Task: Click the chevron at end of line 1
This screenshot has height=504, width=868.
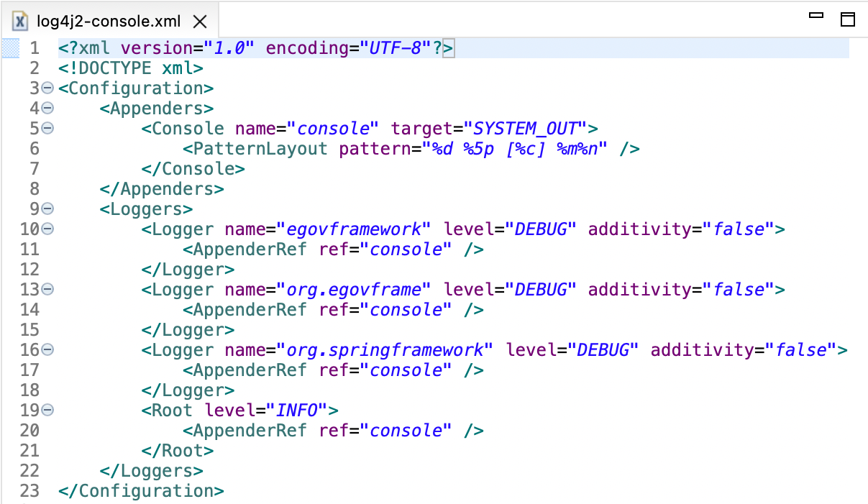Action: pyautogui.click(x=449, y=47)
